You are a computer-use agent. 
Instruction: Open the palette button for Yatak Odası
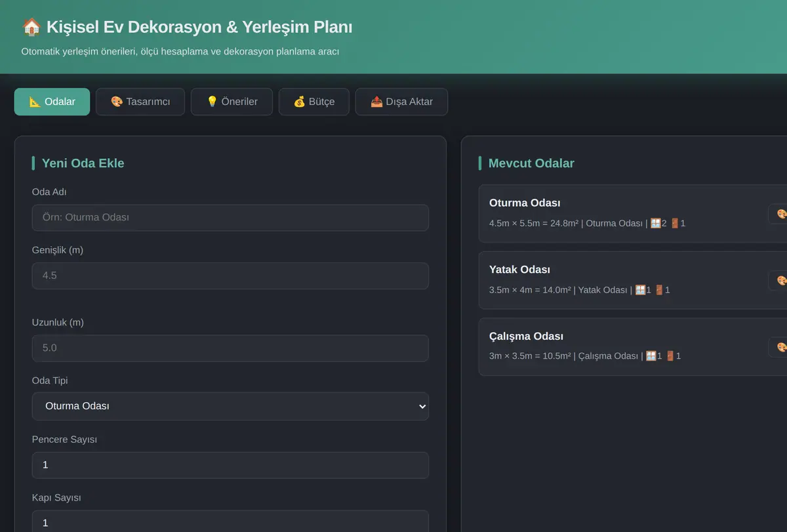pyautogui.click(x=778, y=280)
